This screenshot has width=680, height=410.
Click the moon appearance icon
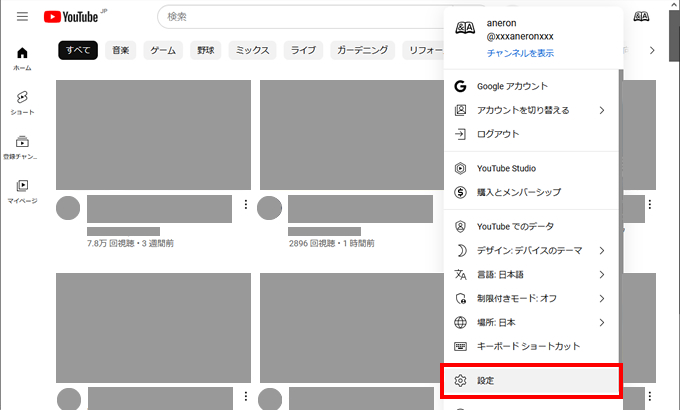(460, 250)
